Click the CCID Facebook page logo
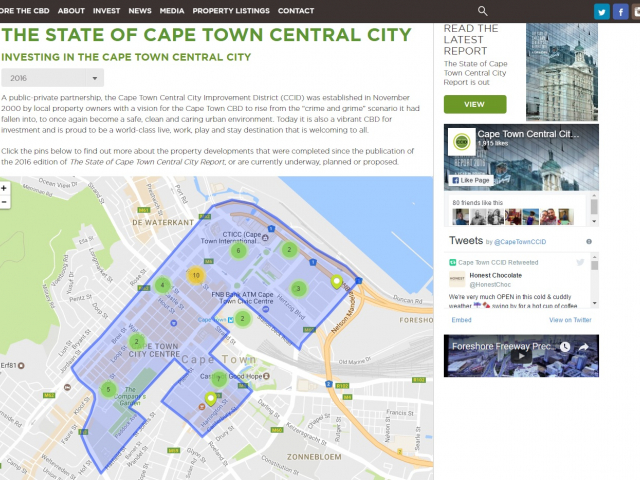This screenshot has width=640, height=480. [462, 142]
